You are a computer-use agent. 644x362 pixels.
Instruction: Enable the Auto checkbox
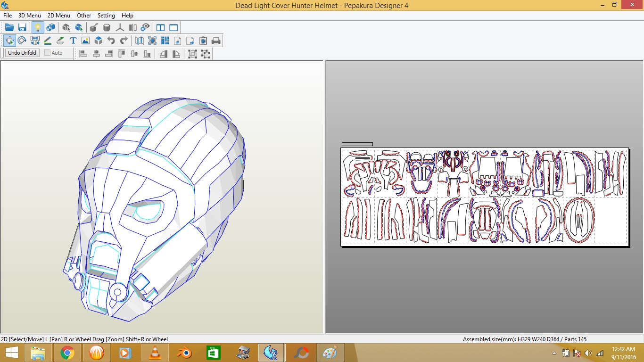48,53
